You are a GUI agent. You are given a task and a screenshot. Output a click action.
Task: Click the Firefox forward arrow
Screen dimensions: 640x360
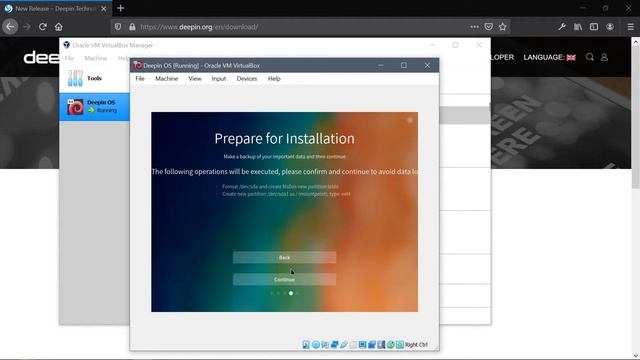pyautogui.click(x=27, y=27)
